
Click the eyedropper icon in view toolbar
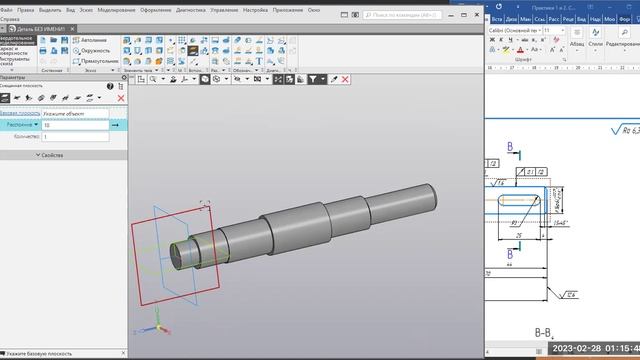point(334,79)
